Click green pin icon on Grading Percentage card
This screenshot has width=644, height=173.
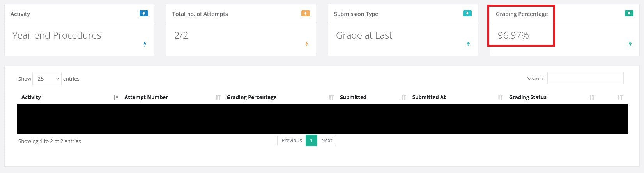[x=629, y=14]
